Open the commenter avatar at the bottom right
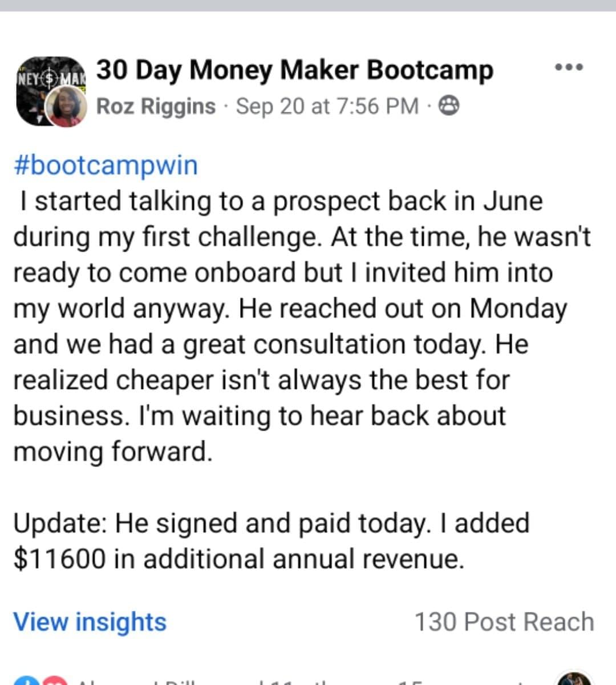The width and height of the screenshot is (616, 685). point(574,679)
